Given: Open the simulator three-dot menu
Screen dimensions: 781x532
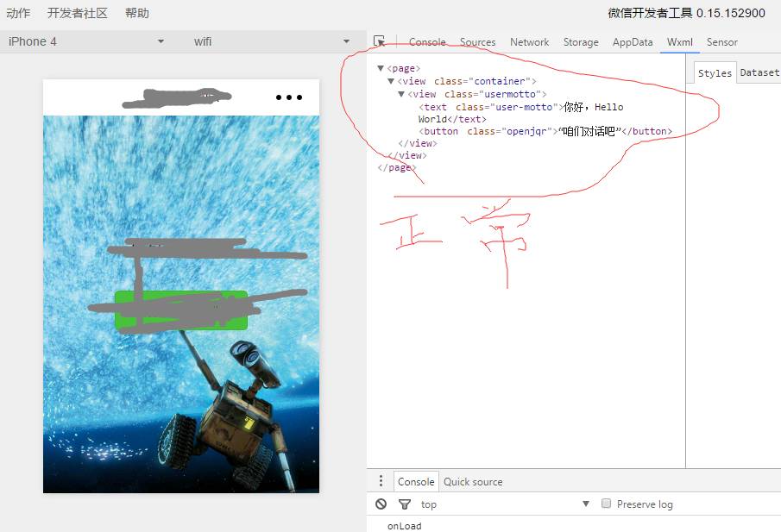Looking at the screenshot, I should point(289,97).
